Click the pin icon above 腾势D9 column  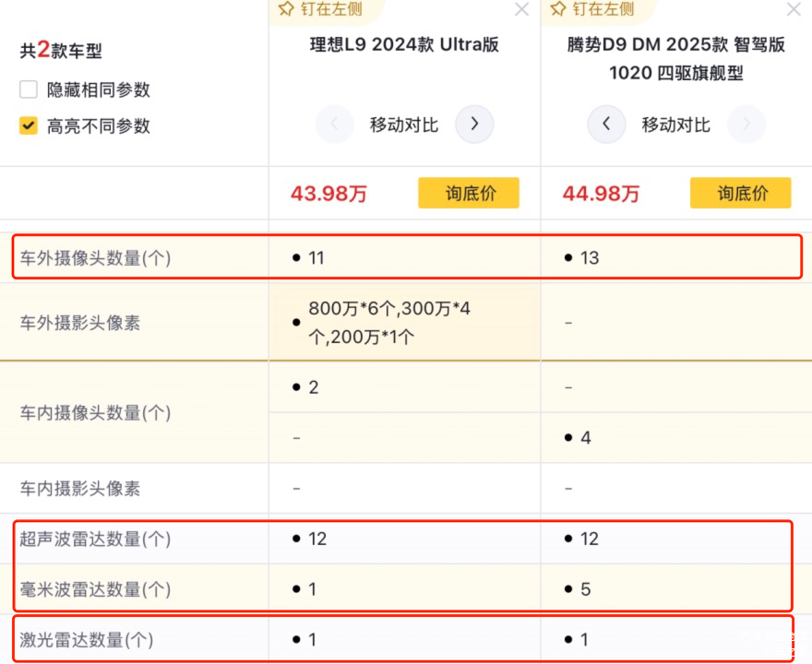558,9
